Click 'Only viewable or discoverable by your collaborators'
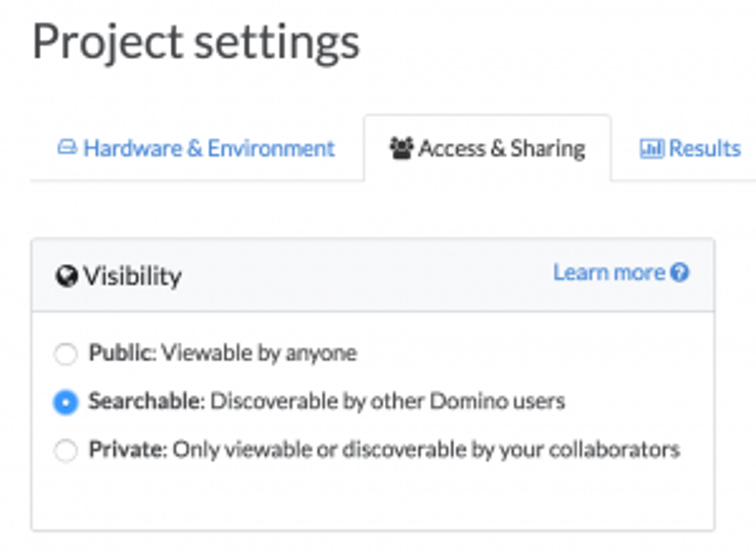This screenshot has width=756, height=552. tap(426, 449)
